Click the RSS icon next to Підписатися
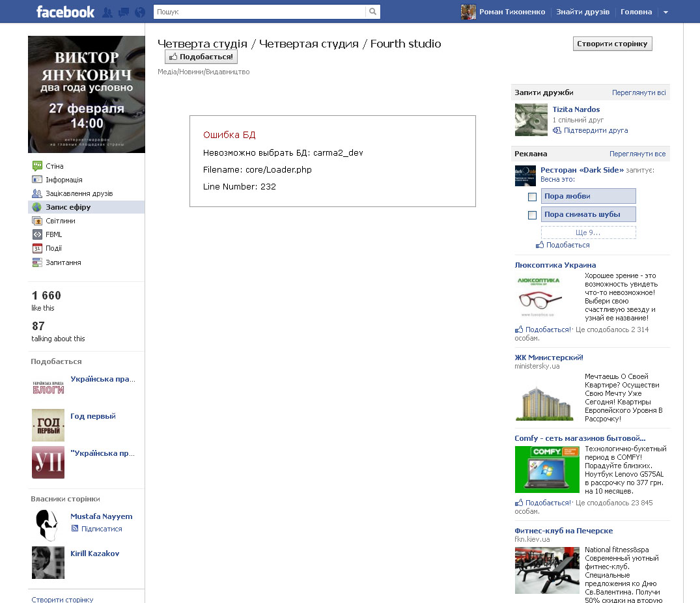This screenshot has height=603, width=700. pos(74,529)
